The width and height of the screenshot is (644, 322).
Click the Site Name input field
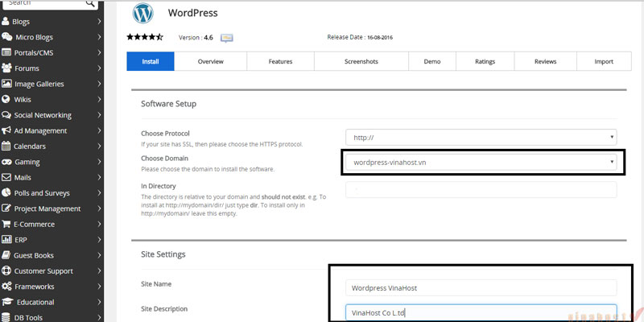click(x=481, y=288)
